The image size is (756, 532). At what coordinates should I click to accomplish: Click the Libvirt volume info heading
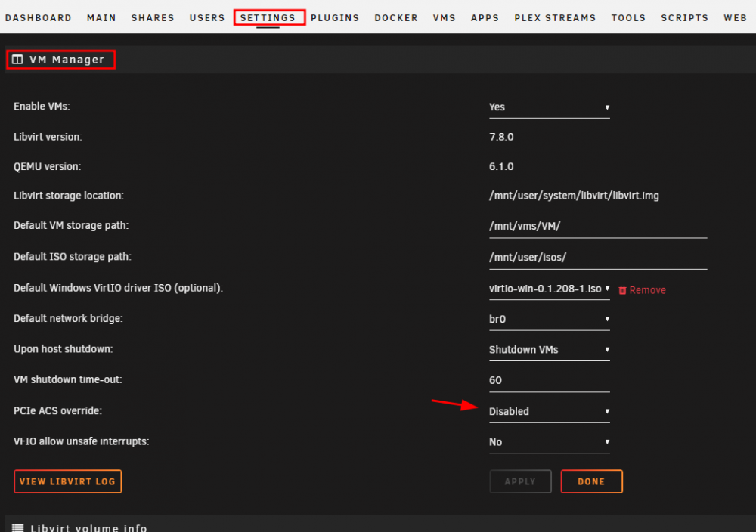point(88,528)
